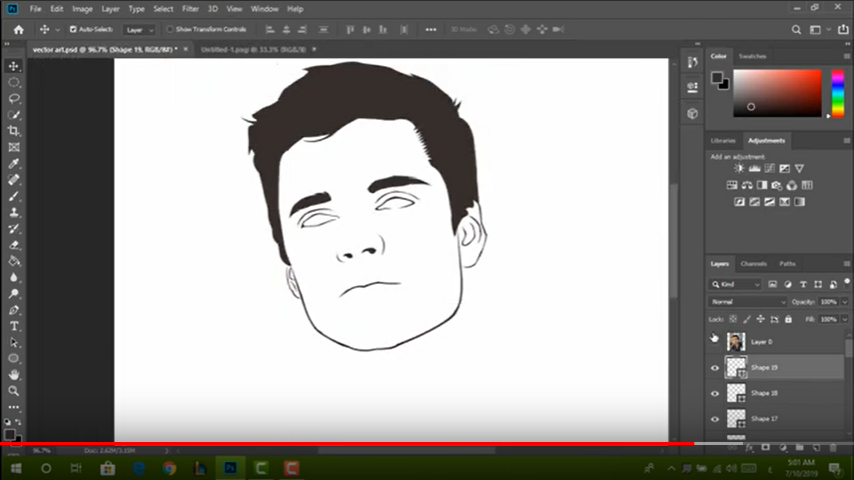Image resolution: width=854 pixels, height=480 pixels.
Task: Open the Adjustments panel options menu
Action: point(846,141)
